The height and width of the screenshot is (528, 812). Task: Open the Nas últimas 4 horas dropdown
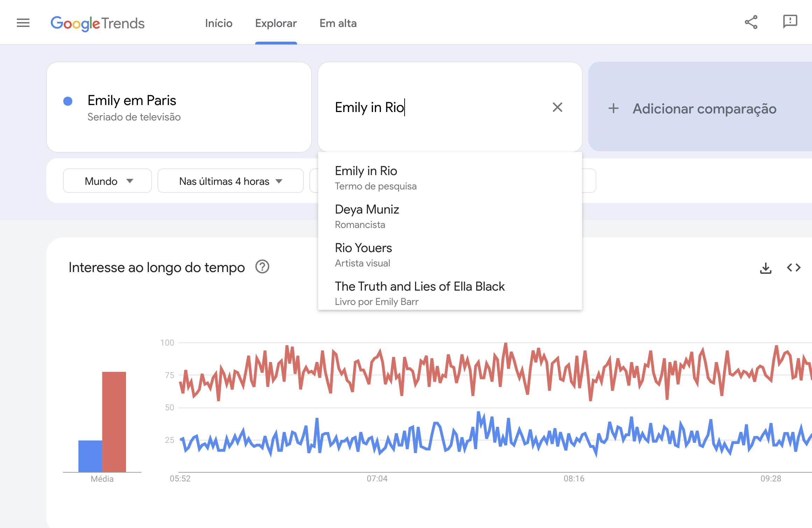pyautogui.click(x=231, y=181)
